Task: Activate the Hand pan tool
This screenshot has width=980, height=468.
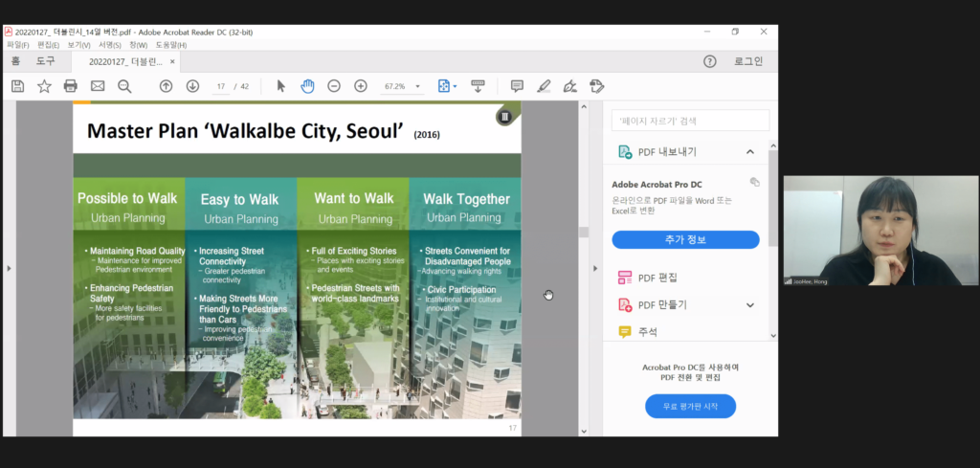Action: click(x=307, y=86)
